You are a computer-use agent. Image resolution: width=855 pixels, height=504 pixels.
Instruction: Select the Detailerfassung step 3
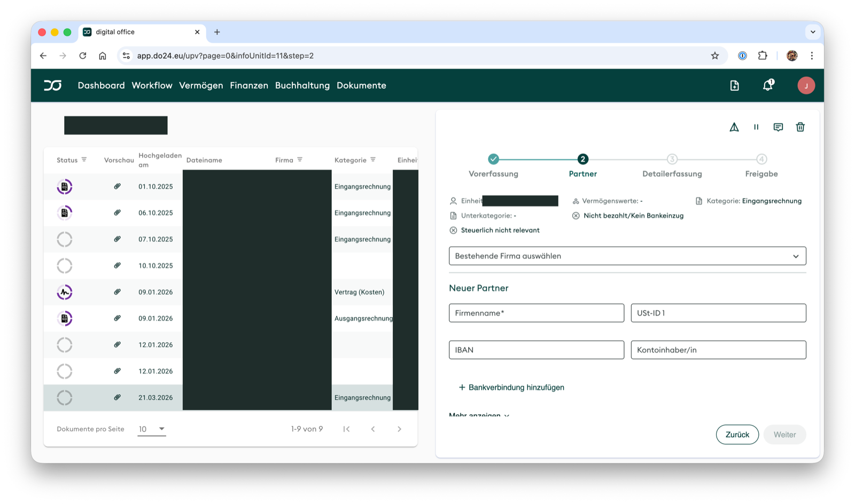click(x=672, y=166)
